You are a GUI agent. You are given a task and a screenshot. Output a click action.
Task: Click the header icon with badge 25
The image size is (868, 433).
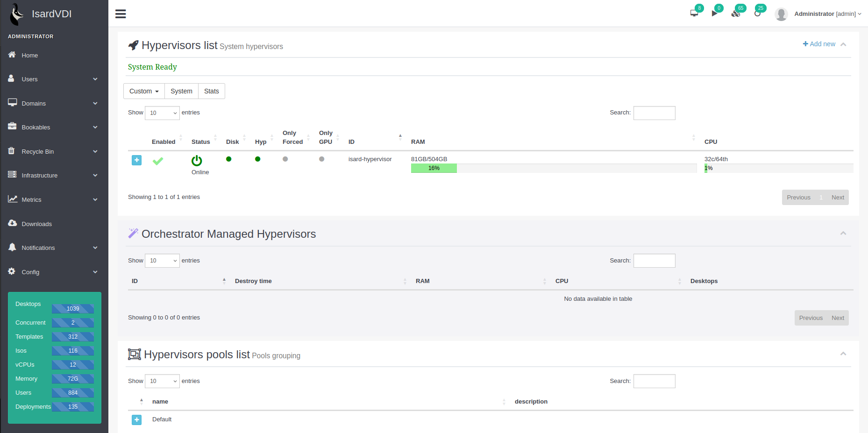[757, 14]
